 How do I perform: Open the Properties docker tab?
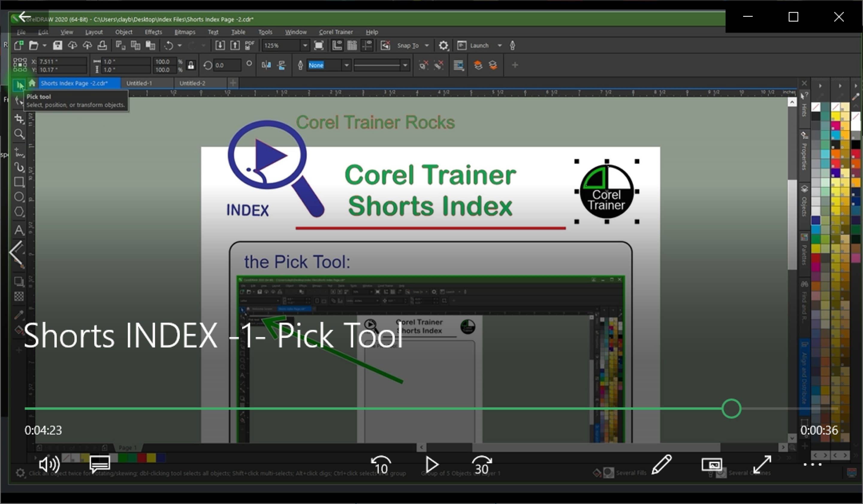(x=805, y=151)
